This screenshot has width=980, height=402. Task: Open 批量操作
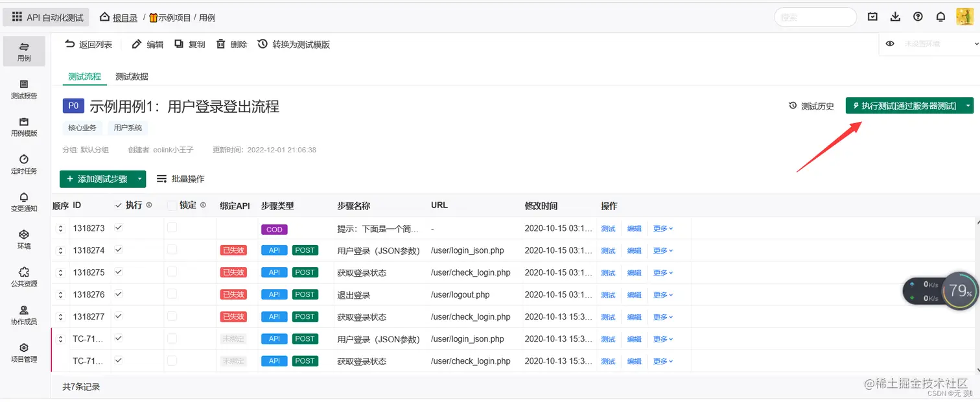(181, 179)
